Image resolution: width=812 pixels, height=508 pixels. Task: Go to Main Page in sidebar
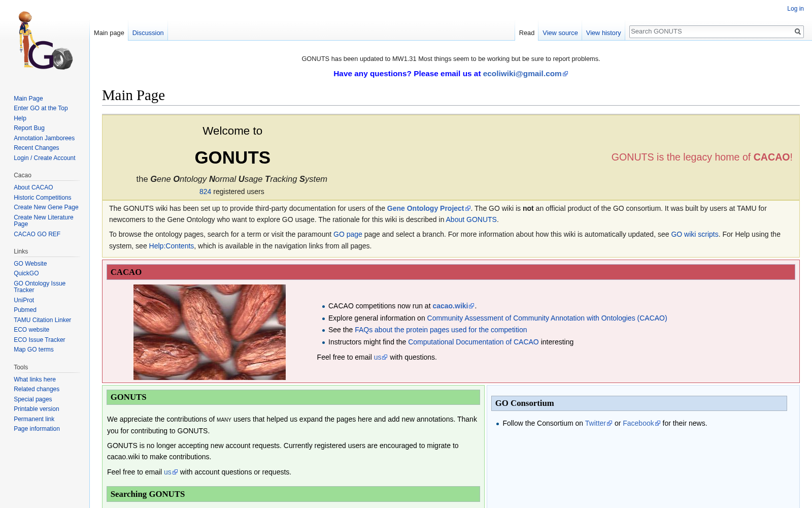click(28, 99)
